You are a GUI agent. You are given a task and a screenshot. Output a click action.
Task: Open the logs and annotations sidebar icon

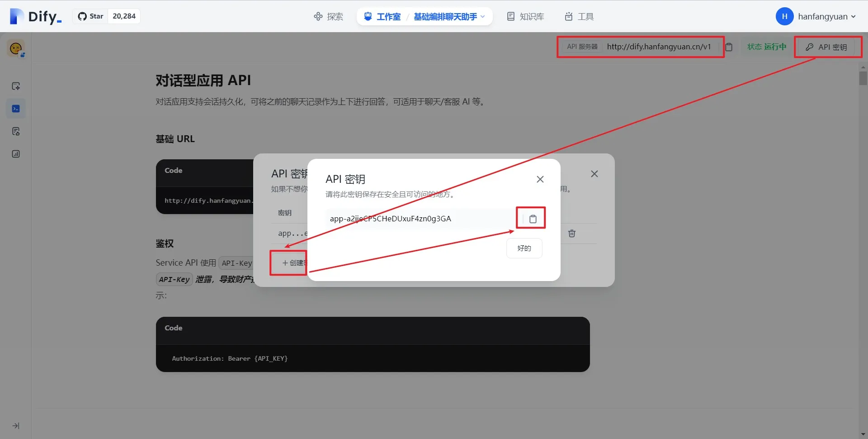tap(16, 131)
